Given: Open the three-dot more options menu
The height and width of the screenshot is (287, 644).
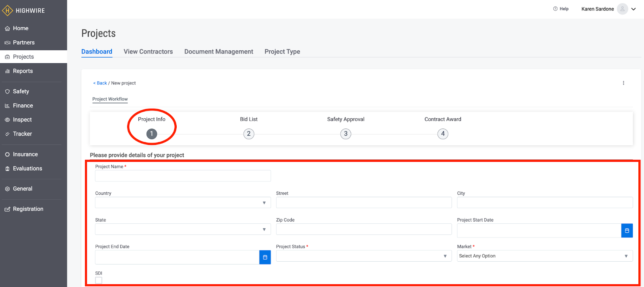Looking at the screenshot, I should (x=623, y=83).
